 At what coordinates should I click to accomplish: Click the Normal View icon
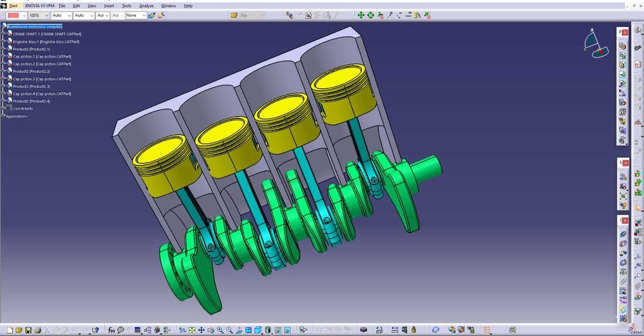[239, 330]
